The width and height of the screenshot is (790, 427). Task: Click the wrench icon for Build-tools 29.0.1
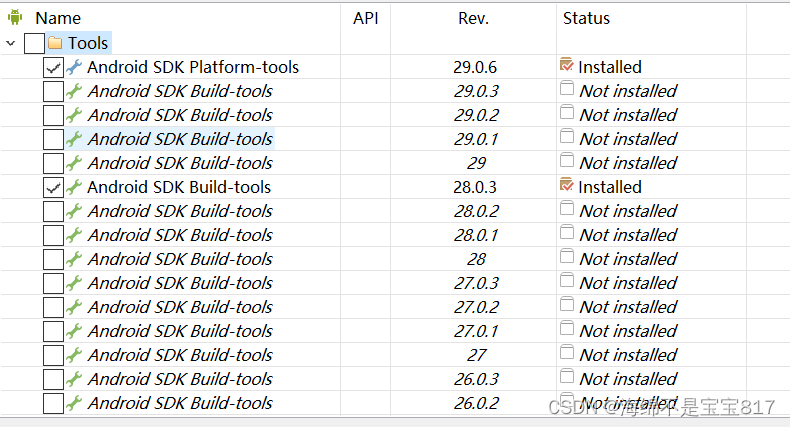tap(74, 139)
